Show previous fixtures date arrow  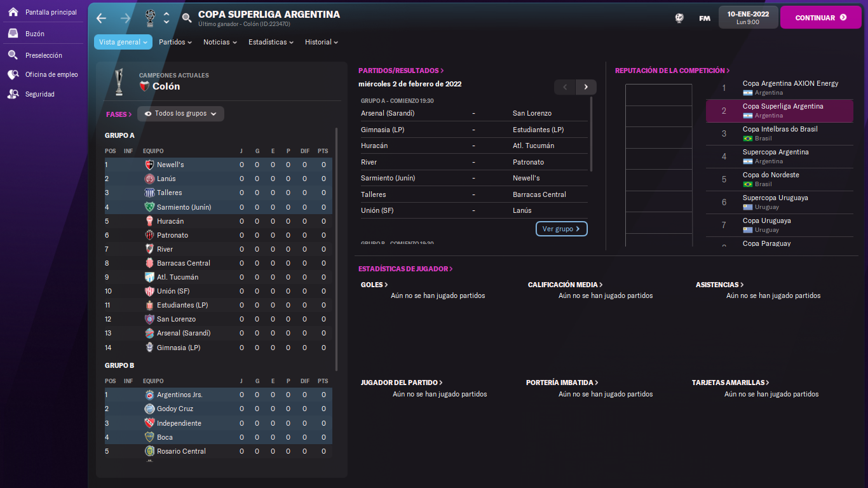[x=565, y=87]
